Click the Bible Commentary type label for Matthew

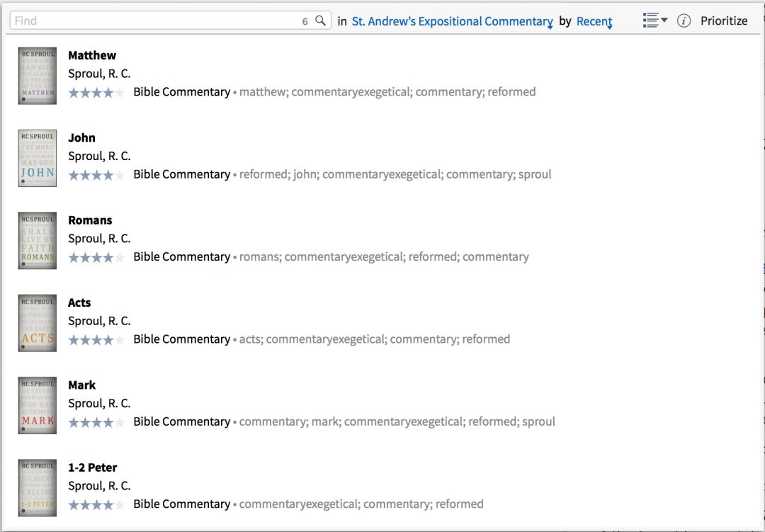182,92
